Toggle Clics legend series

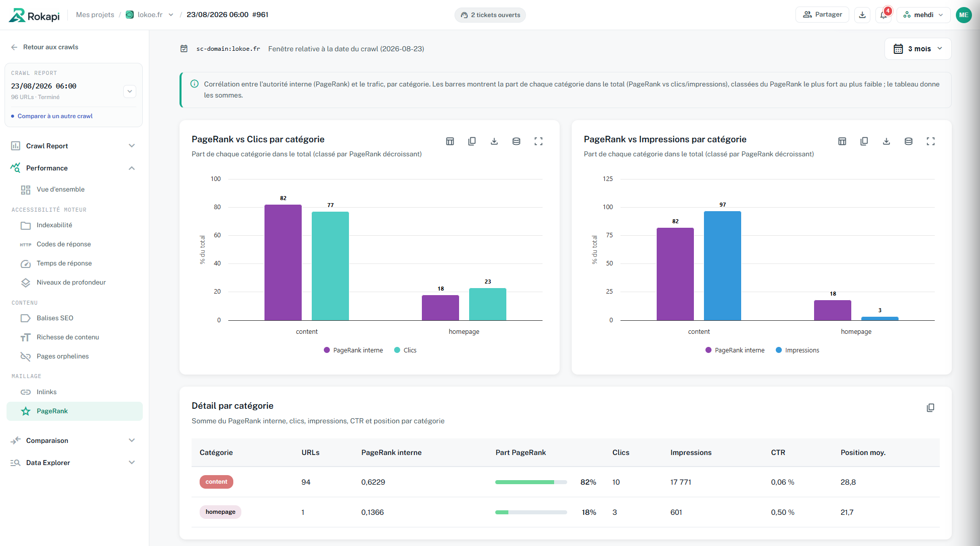(x=405, y=350)
